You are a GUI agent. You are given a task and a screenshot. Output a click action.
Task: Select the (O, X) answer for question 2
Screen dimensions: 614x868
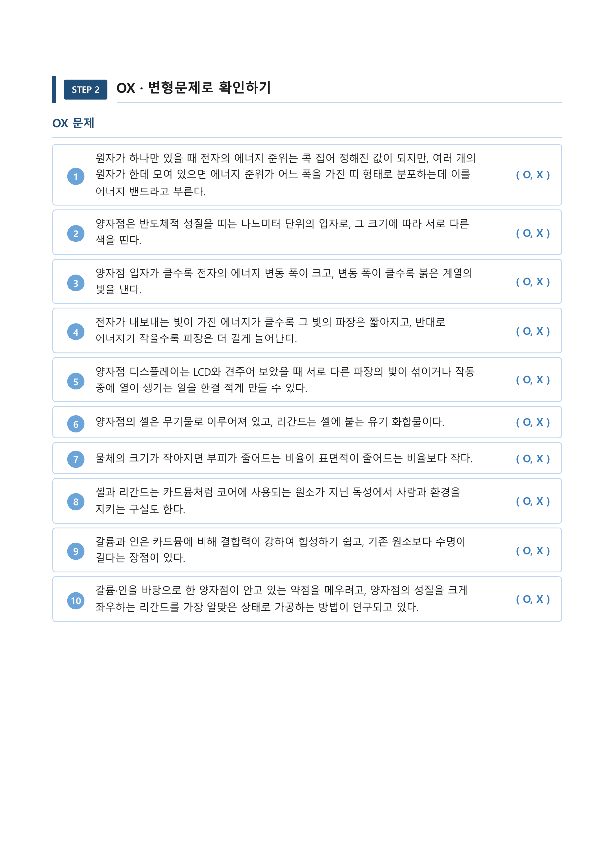click(533, 233)
